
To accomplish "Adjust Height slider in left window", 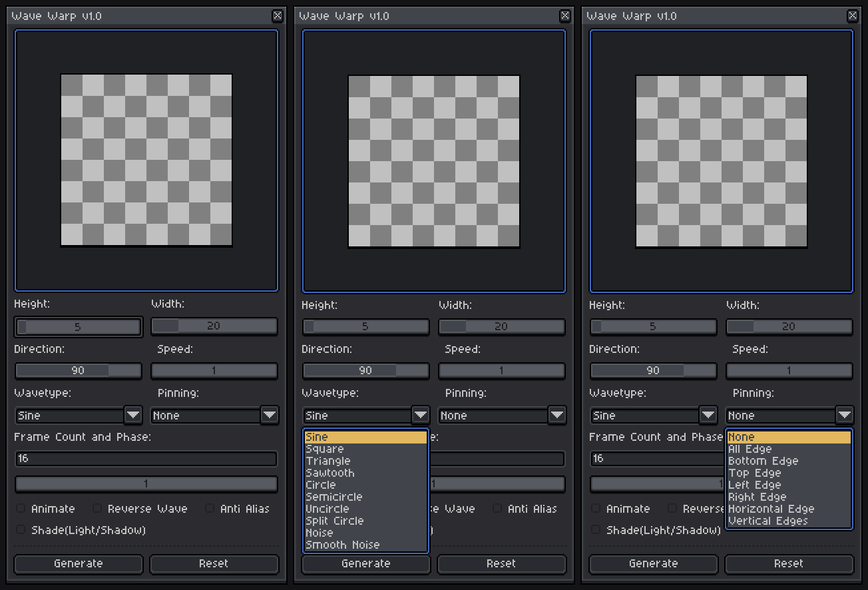I will click(x=79, y=327).
